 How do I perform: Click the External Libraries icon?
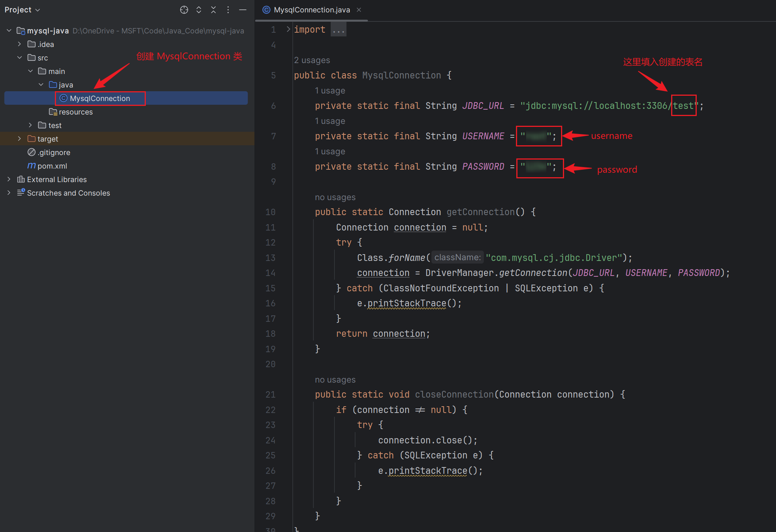click(x=21, y=179)
